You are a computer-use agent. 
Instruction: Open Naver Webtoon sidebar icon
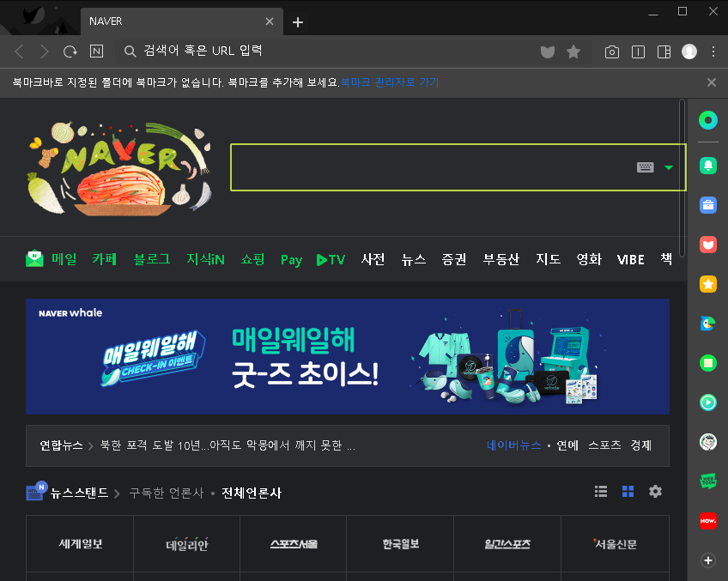click(708, 481)
